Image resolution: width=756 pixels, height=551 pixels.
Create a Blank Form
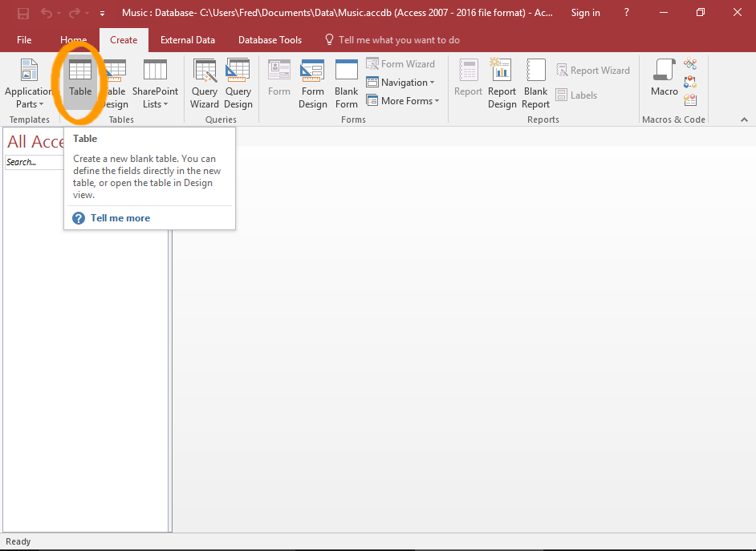point(346,83)
